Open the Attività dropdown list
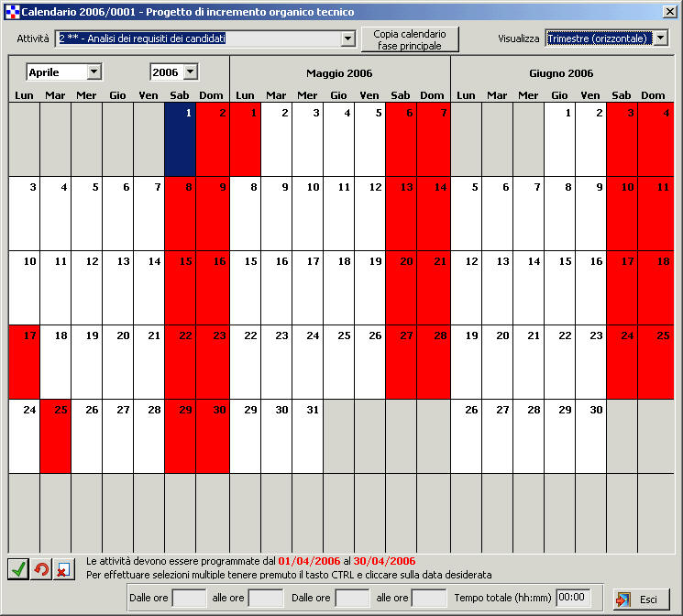The image size is (683, 616). pos(347,38)
